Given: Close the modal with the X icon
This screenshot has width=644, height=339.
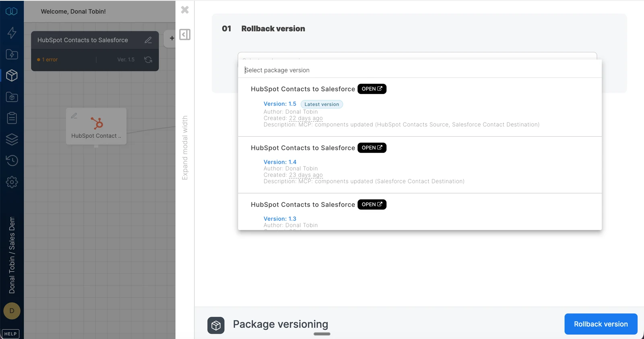Looking at the screenshot, I should tap(185, 10).
